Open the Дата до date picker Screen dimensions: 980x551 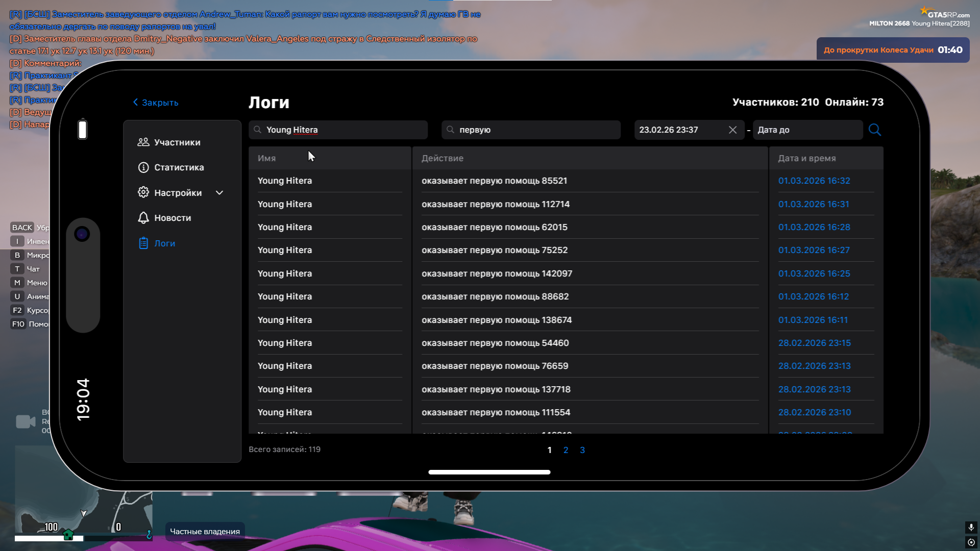click(x=806, y=130)
